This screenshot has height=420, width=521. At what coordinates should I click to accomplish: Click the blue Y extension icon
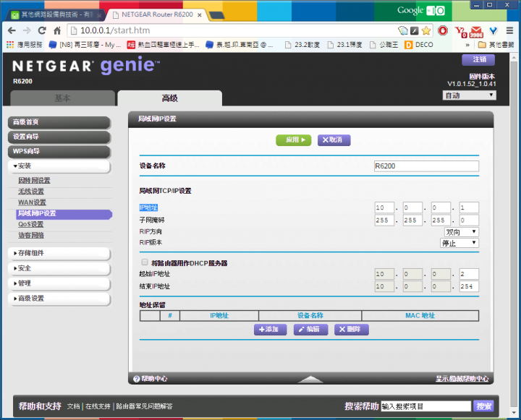(x=494, y=31)
